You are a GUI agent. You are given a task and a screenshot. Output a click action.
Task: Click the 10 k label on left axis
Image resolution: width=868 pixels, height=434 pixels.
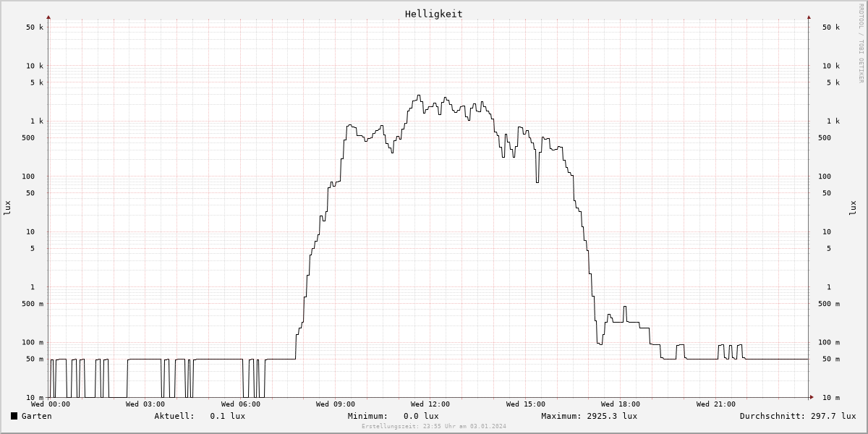tap(35, 66)
